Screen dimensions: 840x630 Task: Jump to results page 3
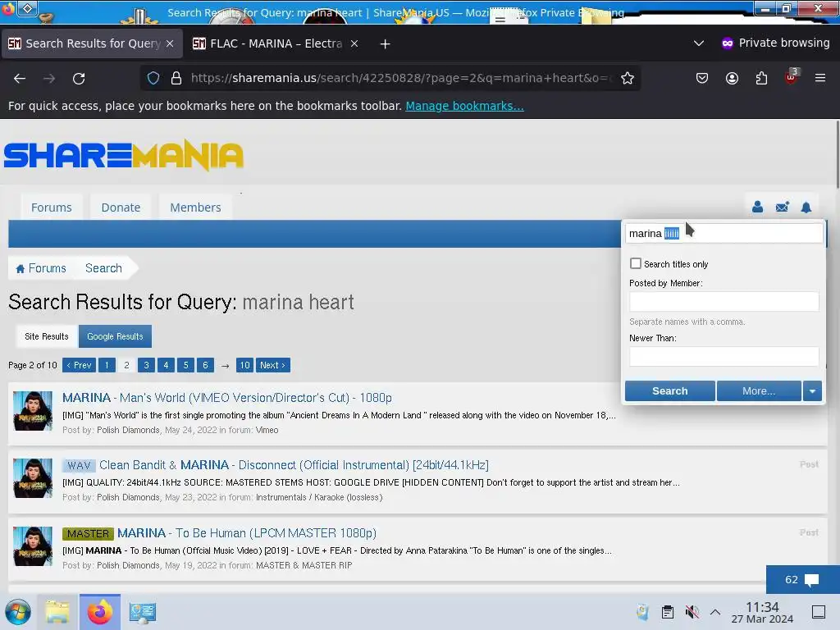click(x=146, y=365)
